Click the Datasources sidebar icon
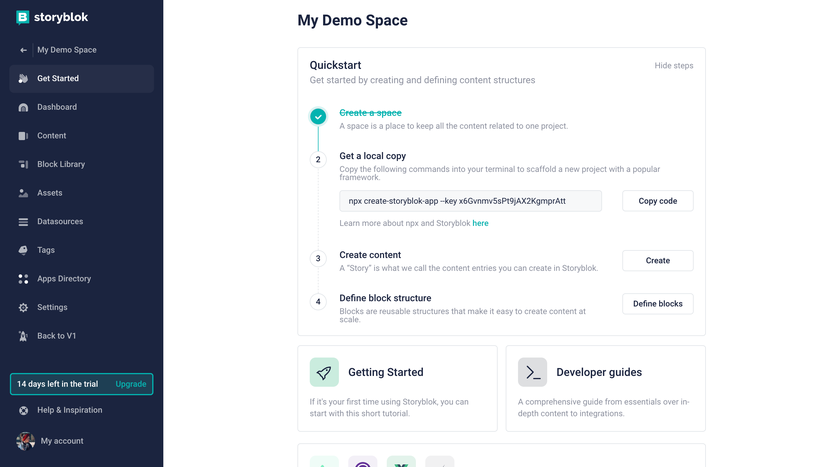 coord(23,222)
